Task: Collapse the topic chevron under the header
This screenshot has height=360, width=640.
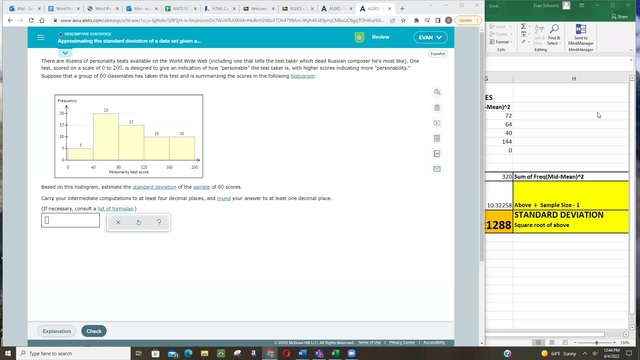Action: pos(65,53)
